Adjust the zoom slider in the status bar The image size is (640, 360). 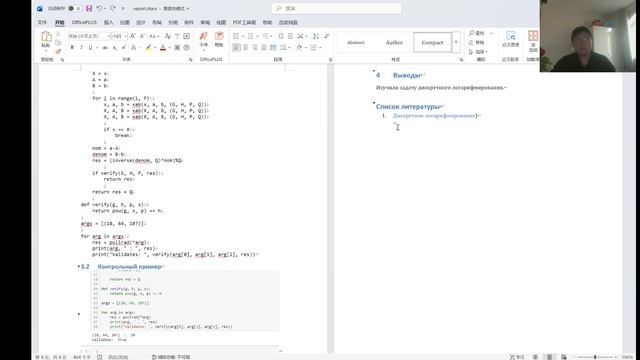coord(596,357)
